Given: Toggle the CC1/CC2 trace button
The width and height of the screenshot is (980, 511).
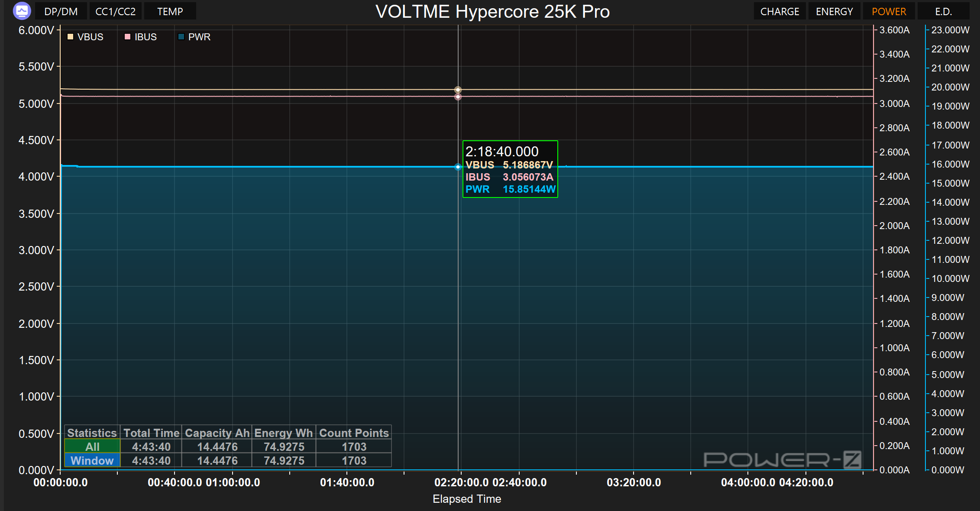Looking at the screenshot, I should (115, 11).
